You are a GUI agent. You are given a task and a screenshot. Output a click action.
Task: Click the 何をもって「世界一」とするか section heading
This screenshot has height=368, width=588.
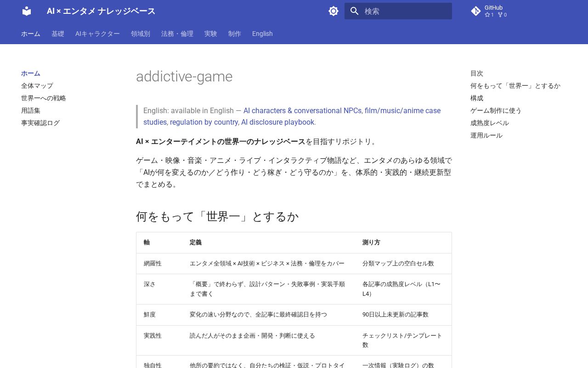click(217, 216)
